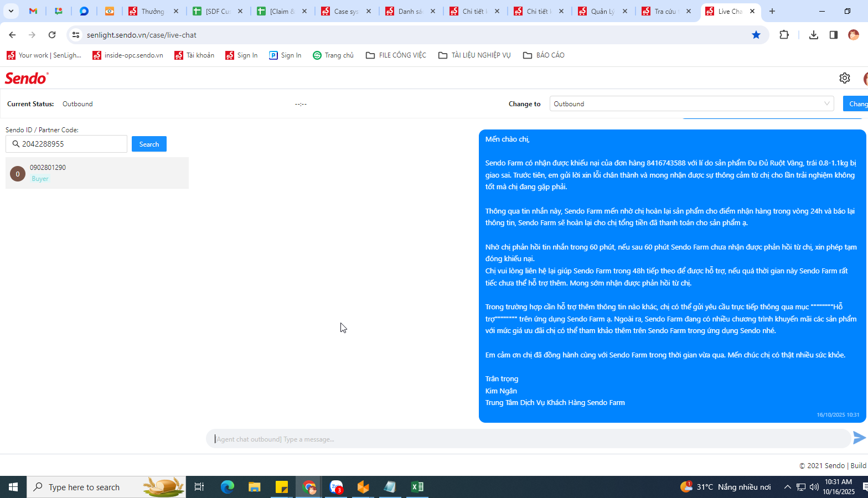Click the buyer avatar circle 0
868x498 pixels.
click(x=18, y=174)
